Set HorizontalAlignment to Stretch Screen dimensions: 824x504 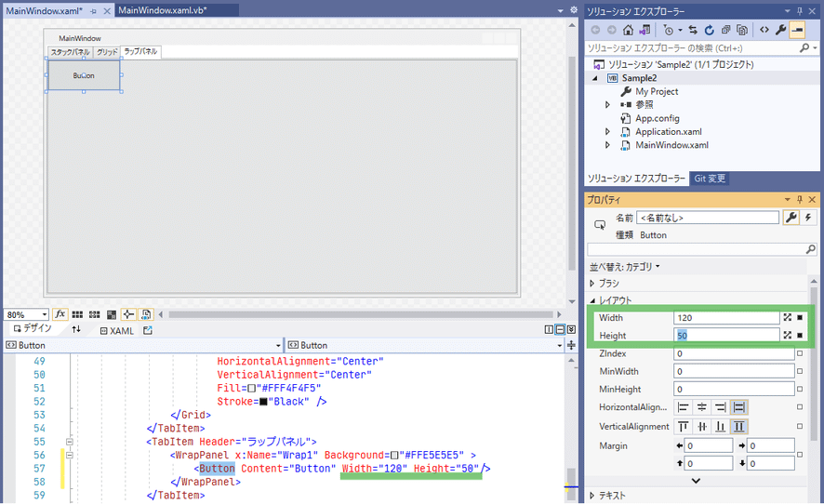(x=740, y=406)
